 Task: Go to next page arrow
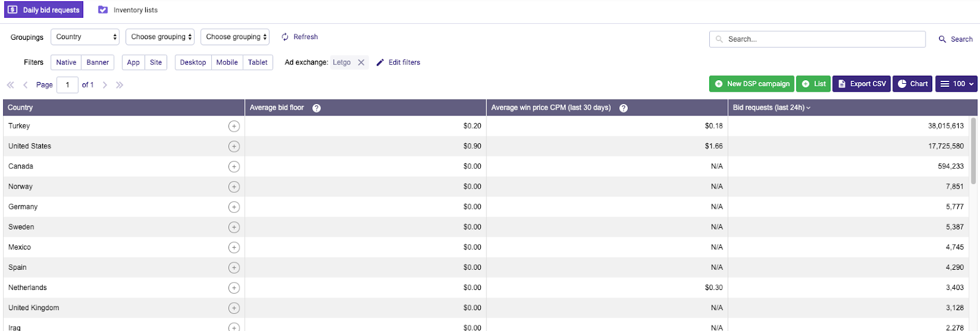(x=105, y=85)
